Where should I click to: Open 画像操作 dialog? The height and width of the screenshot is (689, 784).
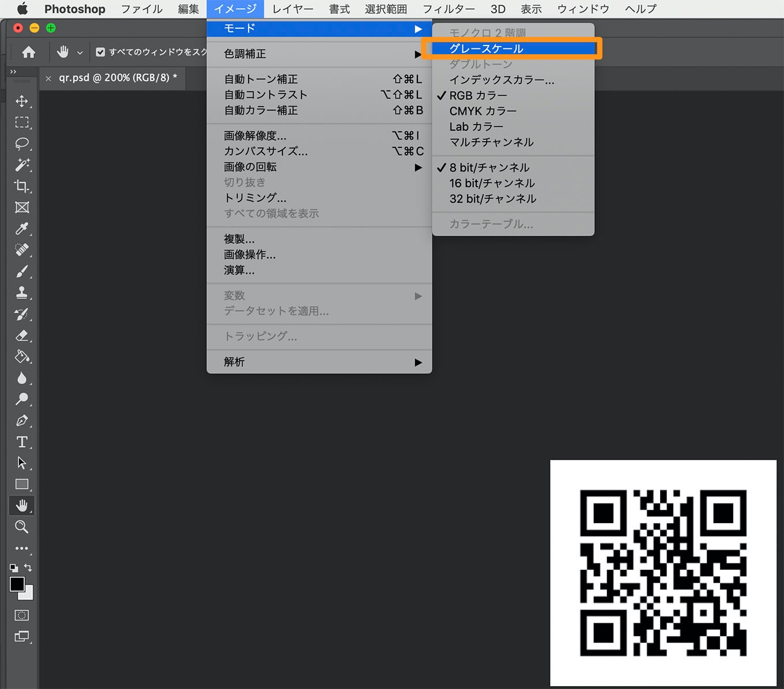pos(319,255)
